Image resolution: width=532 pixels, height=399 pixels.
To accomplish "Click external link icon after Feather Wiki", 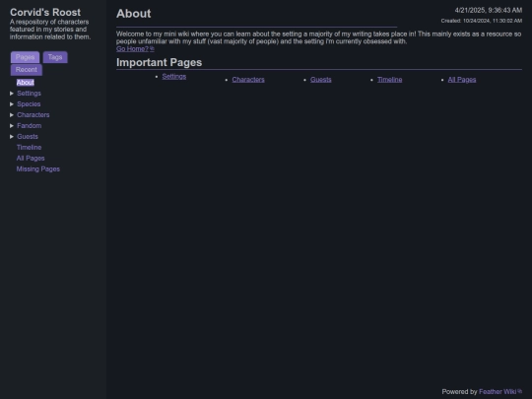I will point(520,391).
